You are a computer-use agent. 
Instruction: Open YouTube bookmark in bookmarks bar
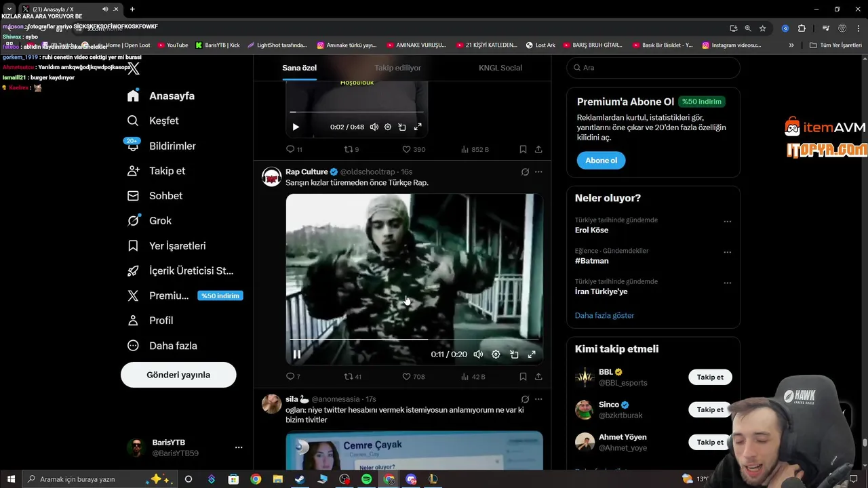[x=173, y=45]
